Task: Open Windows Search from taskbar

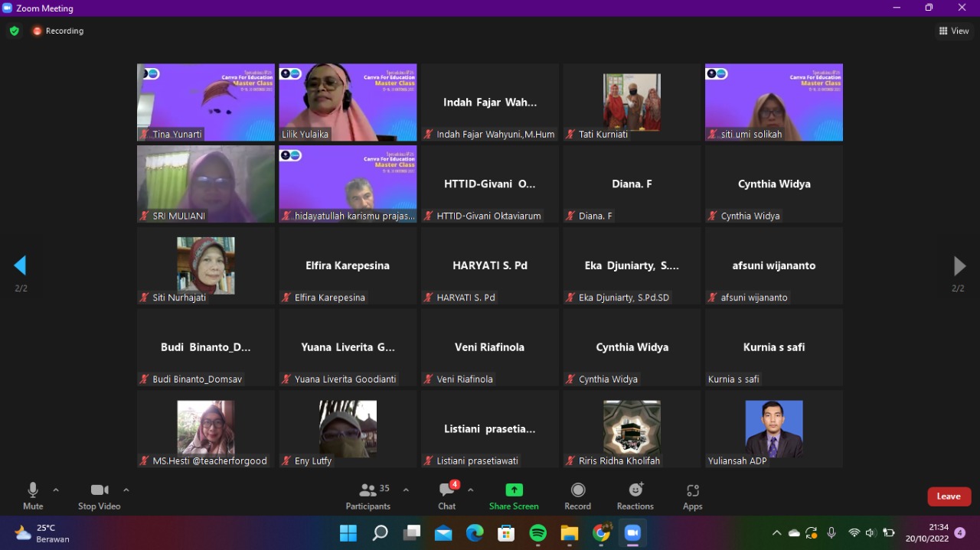Action: click(x=381, y=533)
